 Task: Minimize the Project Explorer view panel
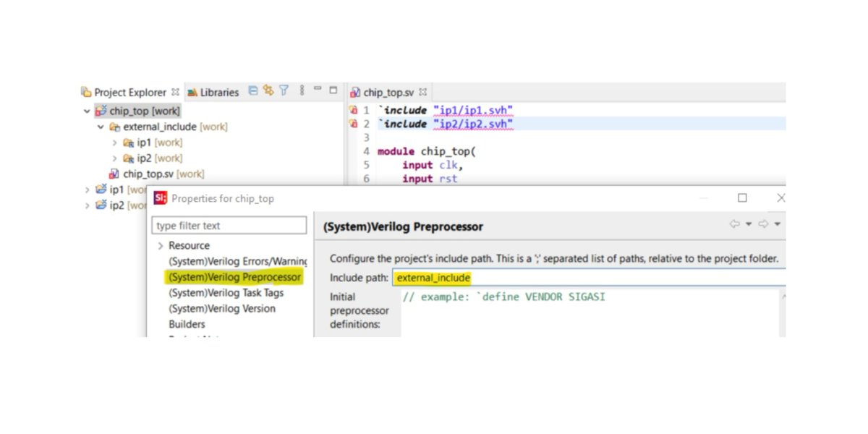click(318, 90)
